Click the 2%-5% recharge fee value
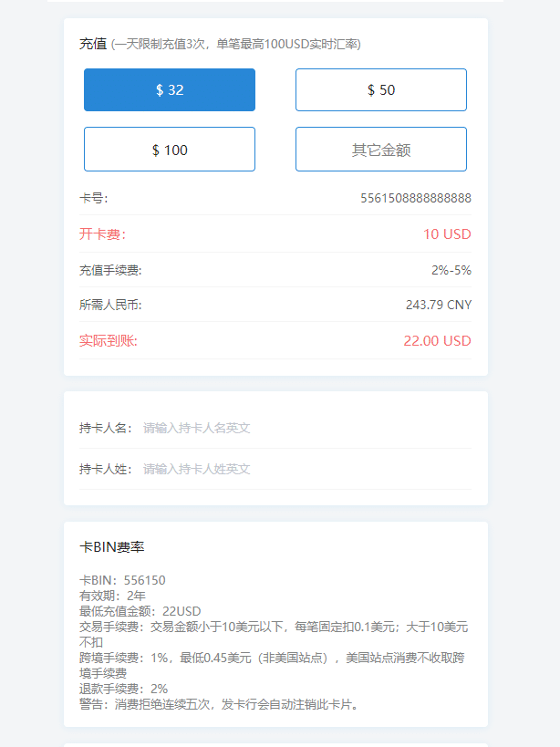This screenshot has width=560, height=747. tap(451, 270)
